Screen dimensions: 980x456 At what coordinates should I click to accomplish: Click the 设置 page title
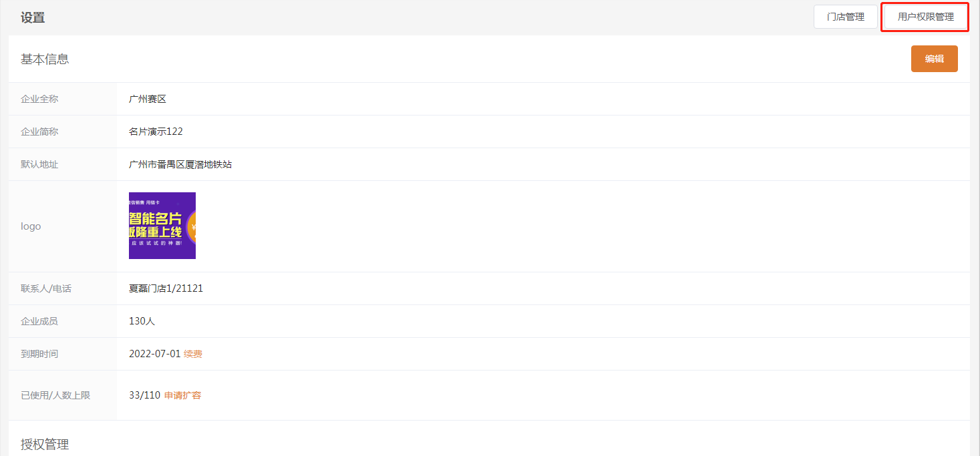33,17
